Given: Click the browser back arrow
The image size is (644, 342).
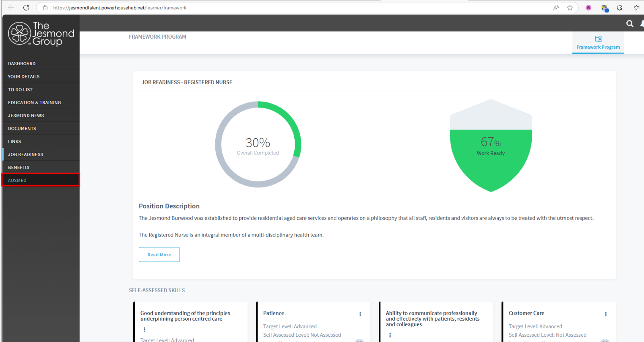Looking at the screenshot, I should [11, 8].
